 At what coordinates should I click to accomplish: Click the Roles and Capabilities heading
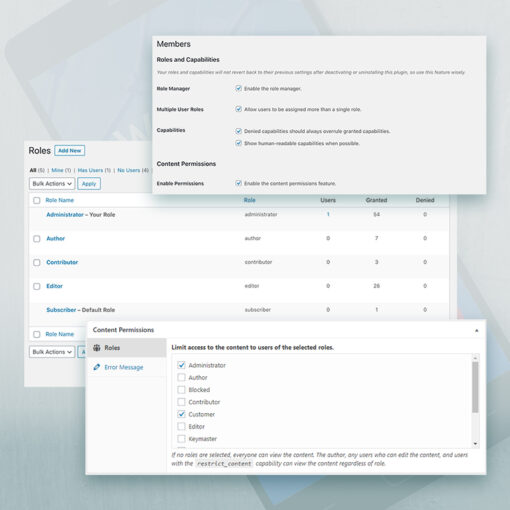point(188,60)
